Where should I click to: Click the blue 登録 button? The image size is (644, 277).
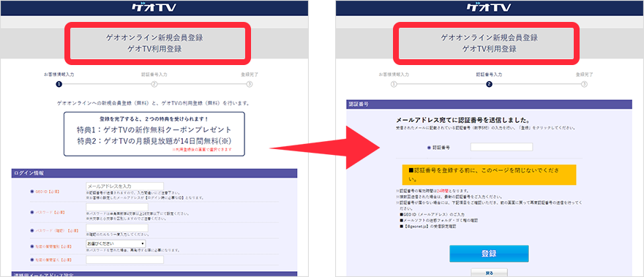pyautogui.click(x=489, y=254)
